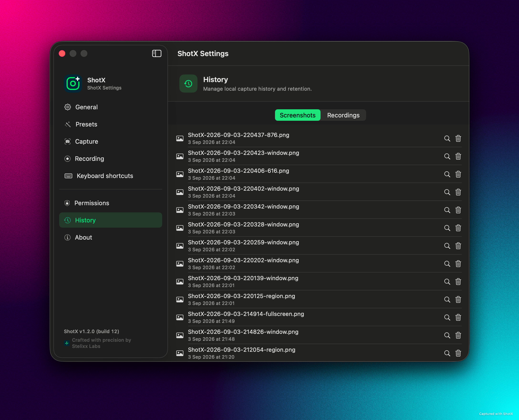Viewport: 519px width, 420px height.
Task: Switch to the Screenshots tab
Action: (297, 115)
